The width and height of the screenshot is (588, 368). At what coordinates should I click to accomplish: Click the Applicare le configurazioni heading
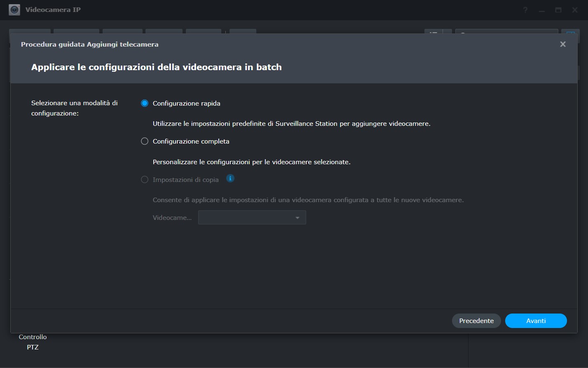coord(156,67)
